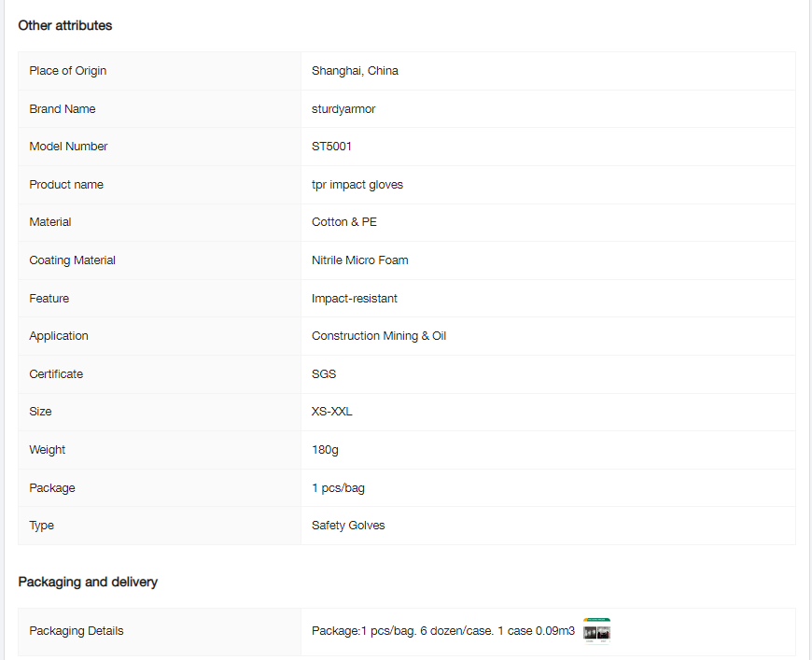Click the 'Nitrile Micro Foam' coating value

(x=359, y=260)
